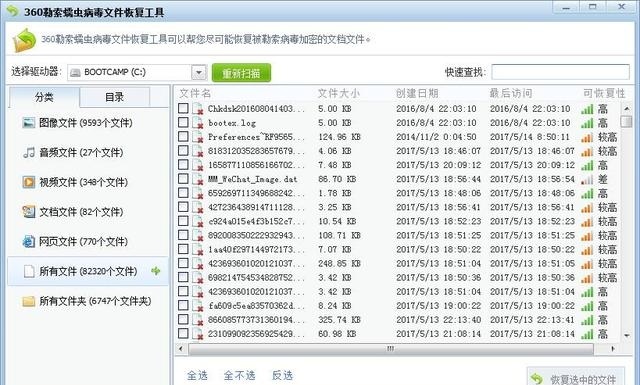Switch to the 分类 tab
Image resolution: width=640 pixels, height=385 pixels.
[x=44, y=97]
